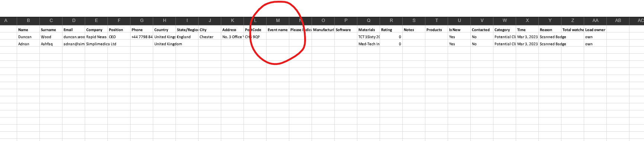Click the 'Reason' header cell
The width and height of the screenshot is (644, 141).
click(550, 29)
